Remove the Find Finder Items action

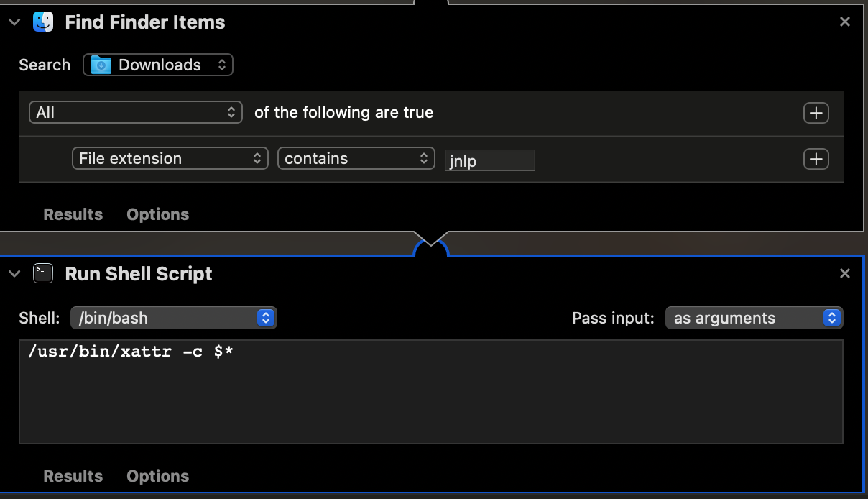(x=845, y=22)
